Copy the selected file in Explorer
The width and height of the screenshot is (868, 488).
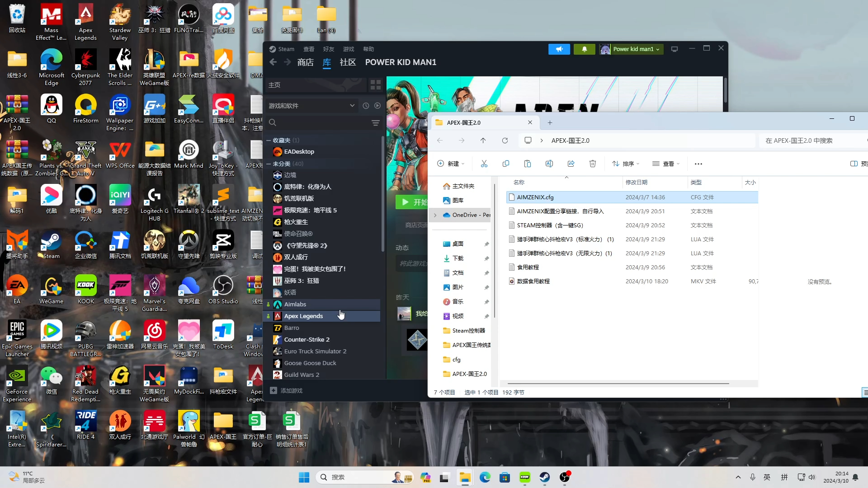506,164
